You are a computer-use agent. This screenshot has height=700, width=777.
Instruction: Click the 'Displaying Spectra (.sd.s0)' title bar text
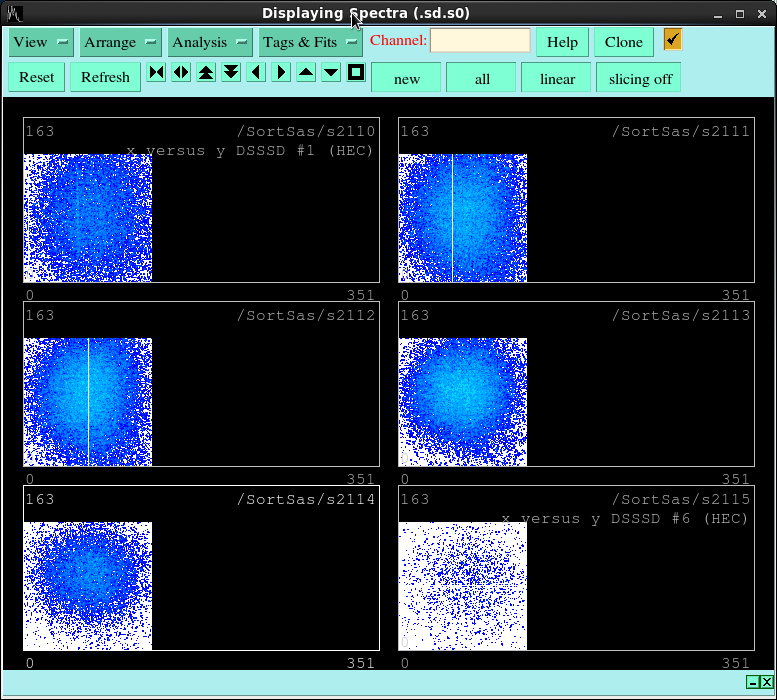coord(366,13)
